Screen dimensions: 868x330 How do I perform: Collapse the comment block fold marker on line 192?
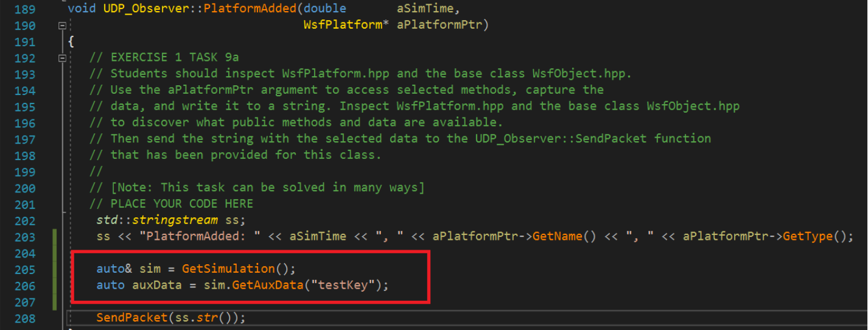coord(61,58)
